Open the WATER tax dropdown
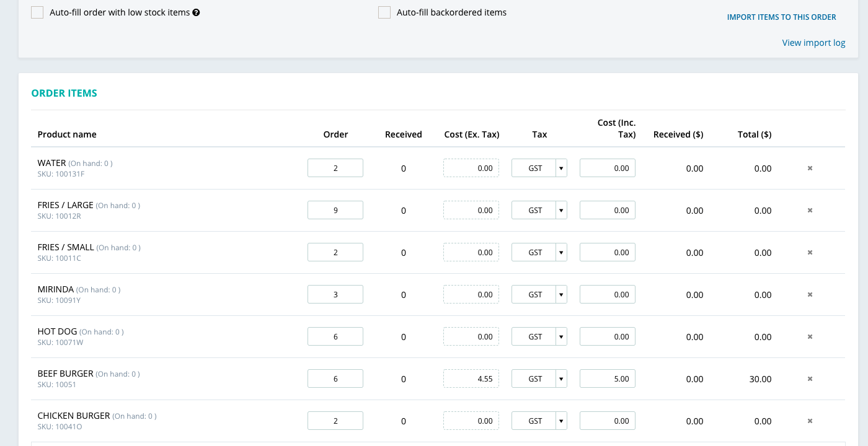The image size is (868, 446). pyautogui.click(x=561, y=168)
